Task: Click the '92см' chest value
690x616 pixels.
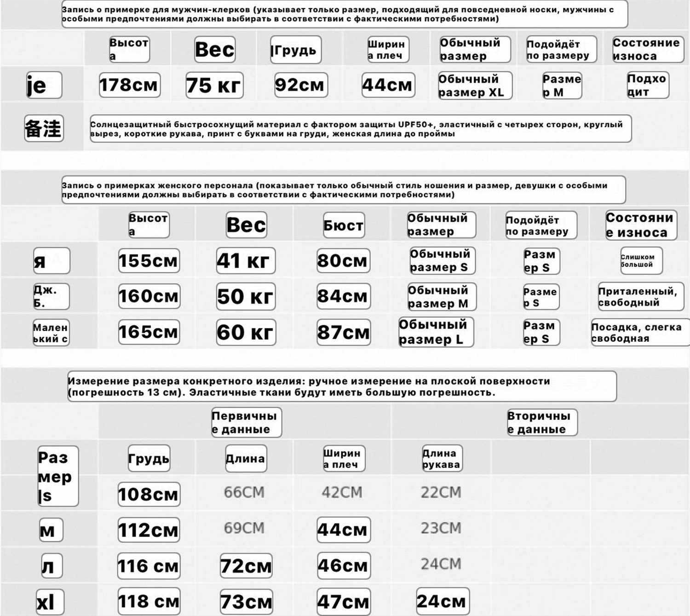Action: [x=301, y=85]
